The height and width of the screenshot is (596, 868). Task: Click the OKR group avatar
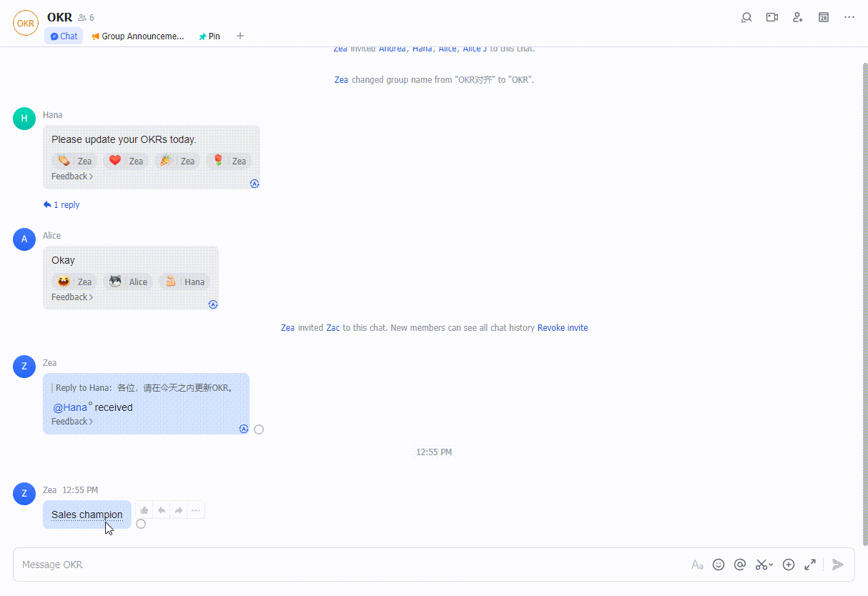click(26, 23)
